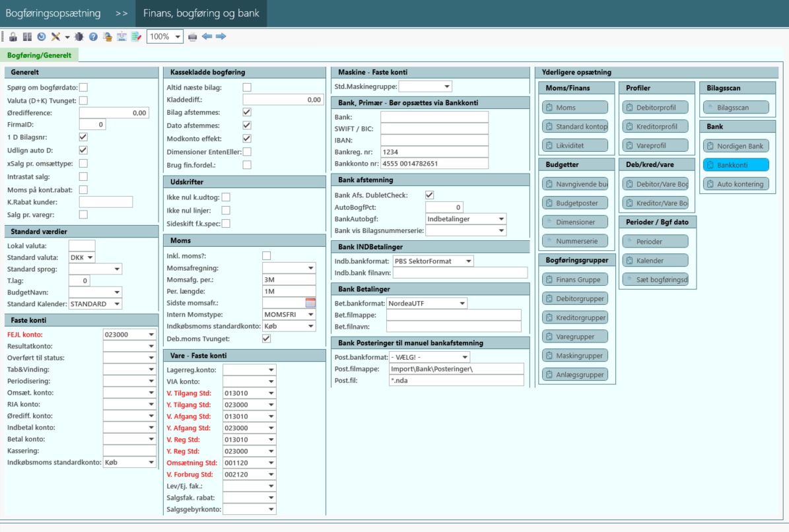
Task: Click the Post.filmappe text field
Action: click(456, 369)
